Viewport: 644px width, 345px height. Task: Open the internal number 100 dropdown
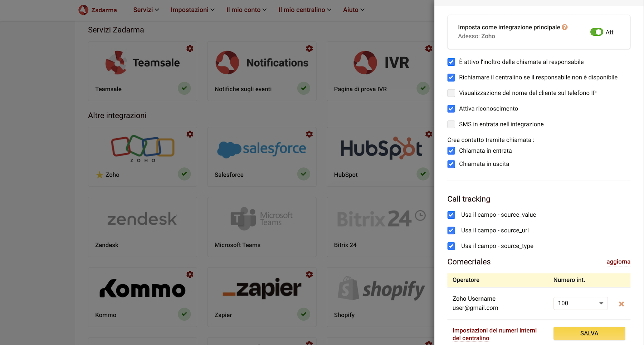[x=580, y=303]
